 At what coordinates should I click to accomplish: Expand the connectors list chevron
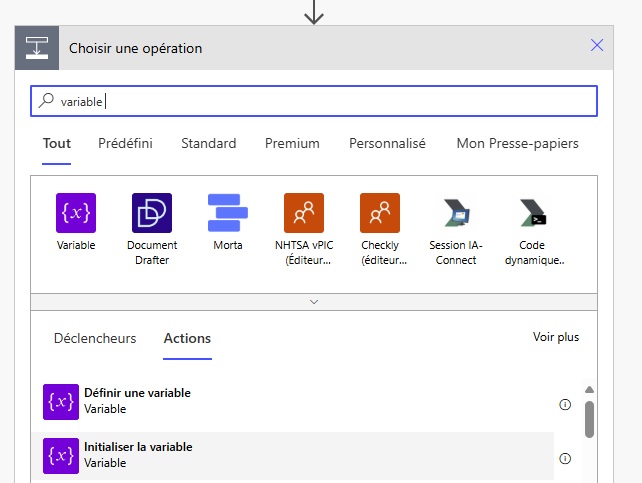(314, 301)
